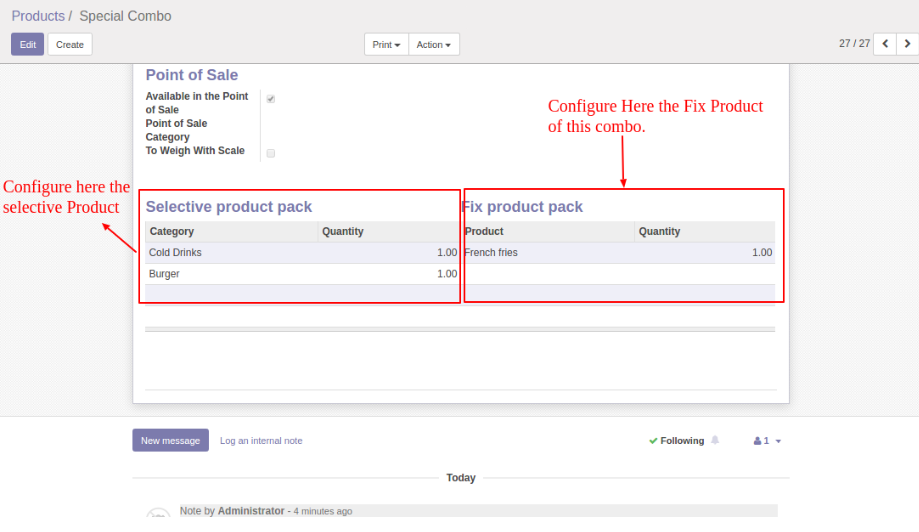Expand the followers list caret
Viewport: 919px width, 532px height.
point(778,441)
